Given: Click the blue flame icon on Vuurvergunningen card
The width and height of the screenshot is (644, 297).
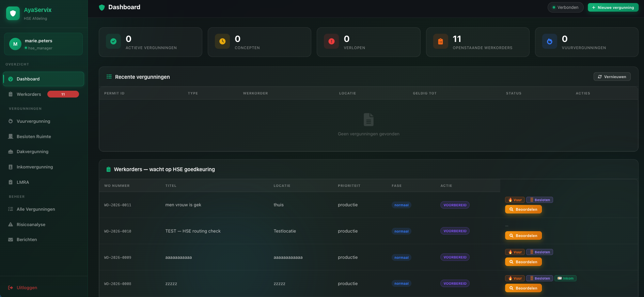Looking at the screenshot, I should 549,41.
